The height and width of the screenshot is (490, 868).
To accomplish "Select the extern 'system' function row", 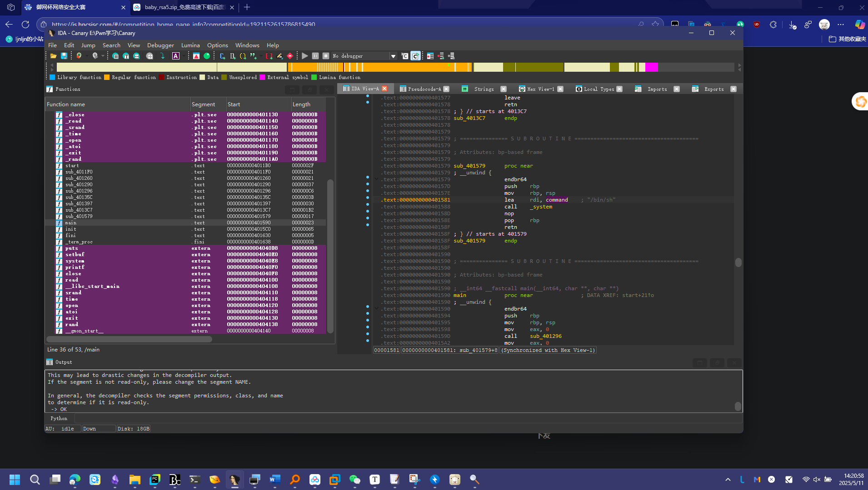I will [185, 261].
